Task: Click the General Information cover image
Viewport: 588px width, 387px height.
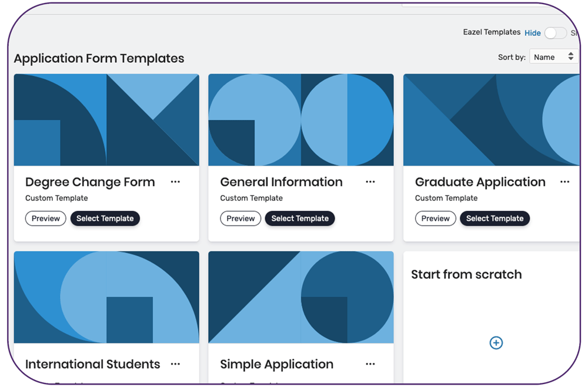Action: pos(301,120)
